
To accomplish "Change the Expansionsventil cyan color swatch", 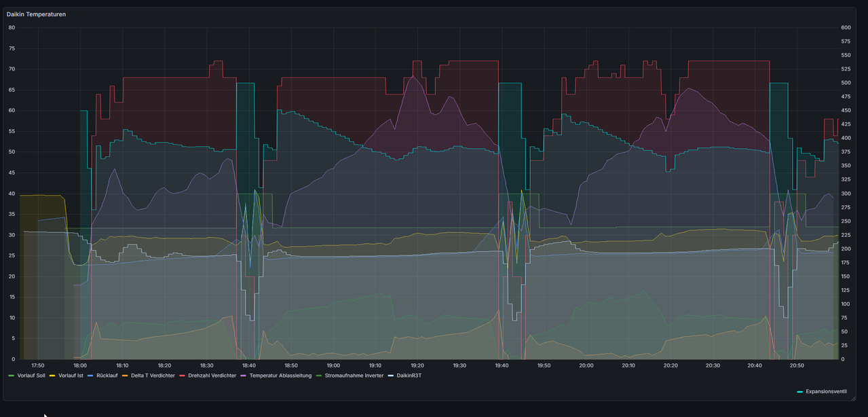I will pos(799,391).
